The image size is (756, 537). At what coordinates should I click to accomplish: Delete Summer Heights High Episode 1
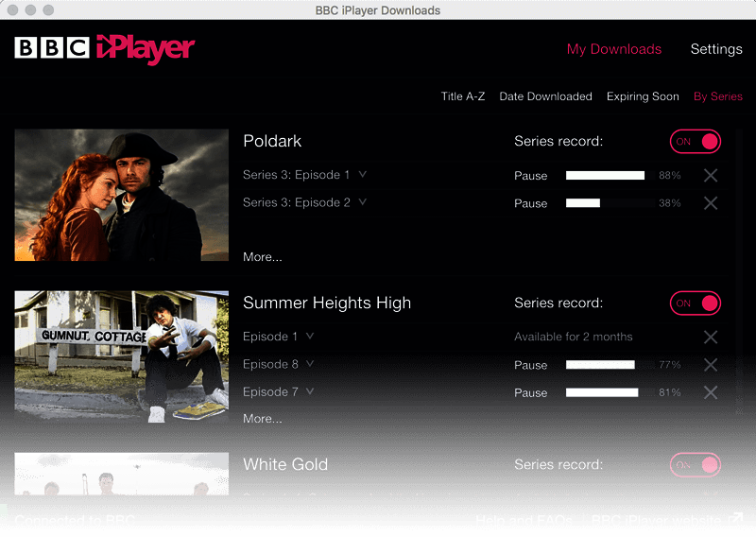click(711, 337)
